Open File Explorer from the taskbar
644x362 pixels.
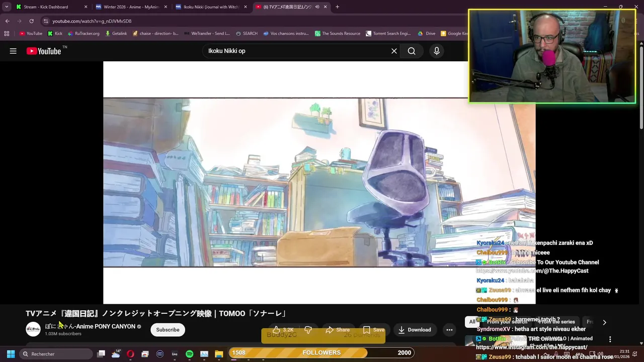tap(219, 354)
